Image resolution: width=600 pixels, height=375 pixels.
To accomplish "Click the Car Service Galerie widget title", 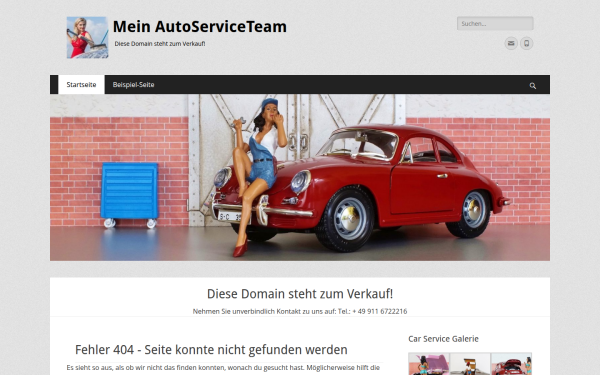I will point(443,339).
